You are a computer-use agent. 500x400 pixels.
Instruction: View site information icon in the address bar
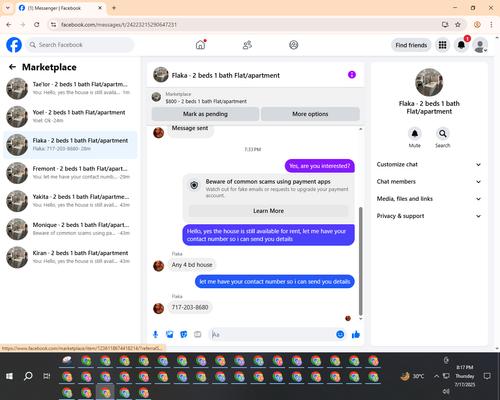click(53, 25)
